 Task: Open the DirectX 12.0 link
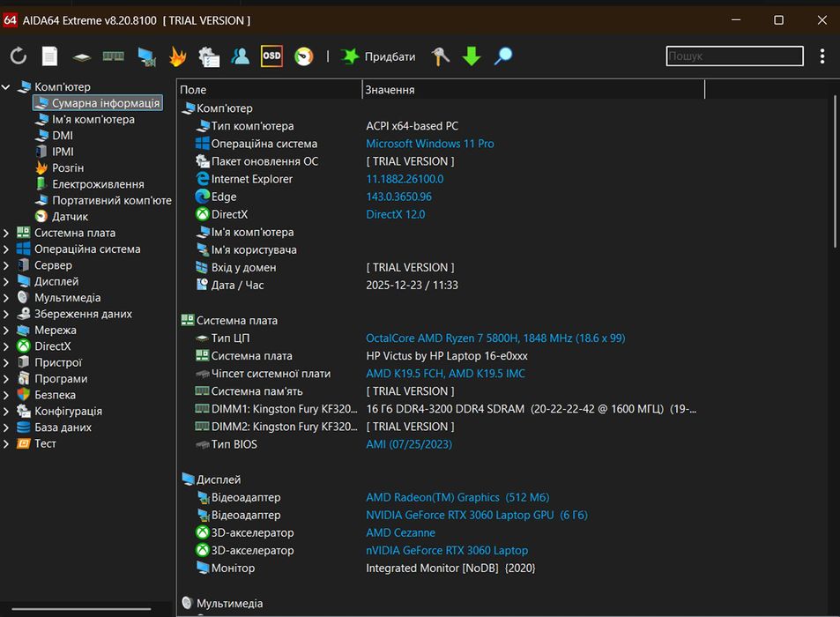(x=396, y=214)
